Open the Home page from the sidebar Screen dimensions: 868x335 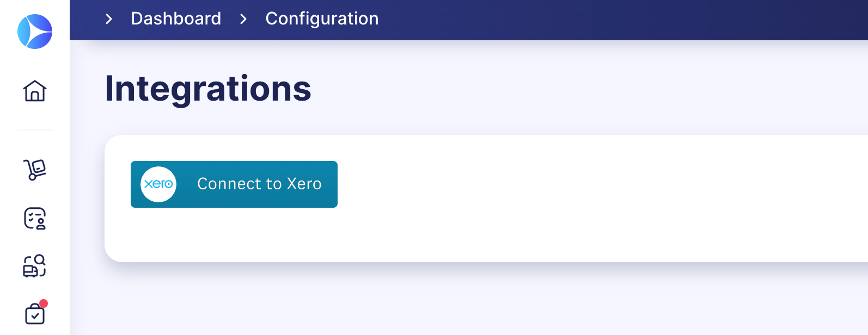coord(35,91)
